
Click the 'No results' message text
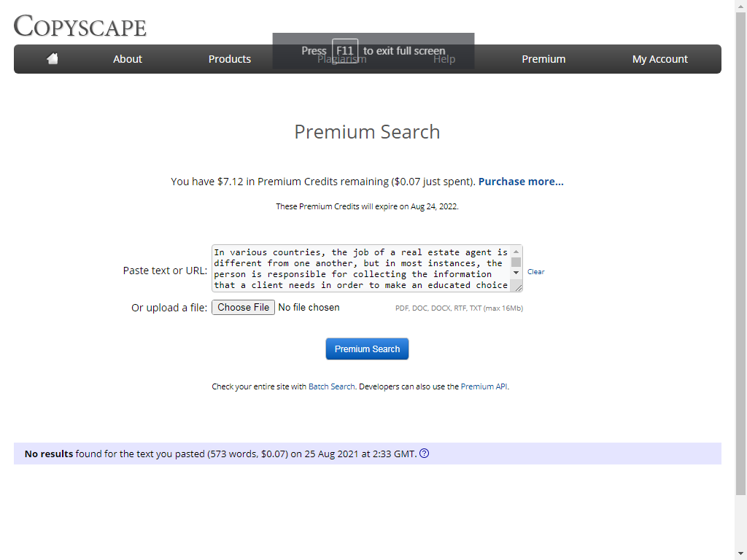pyautogui.click(x=220, y=454)
